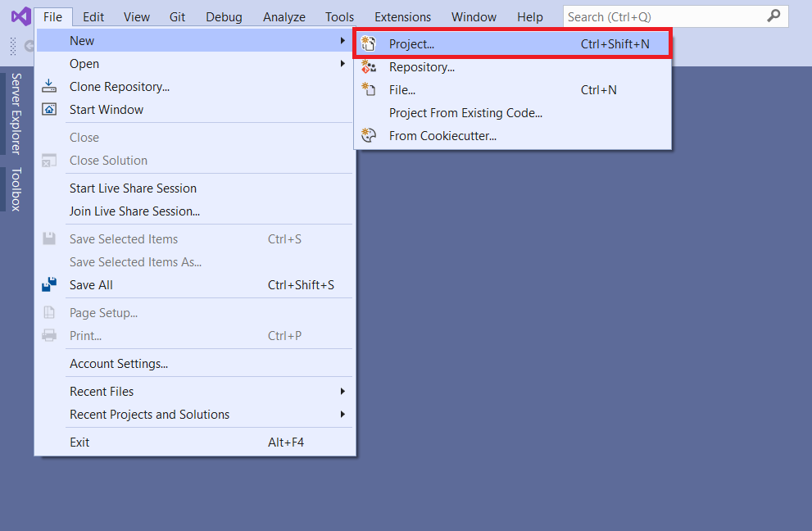Select Project From Existing Code...
This screenshot has width=812, height=531.
(x=512, y=112)
